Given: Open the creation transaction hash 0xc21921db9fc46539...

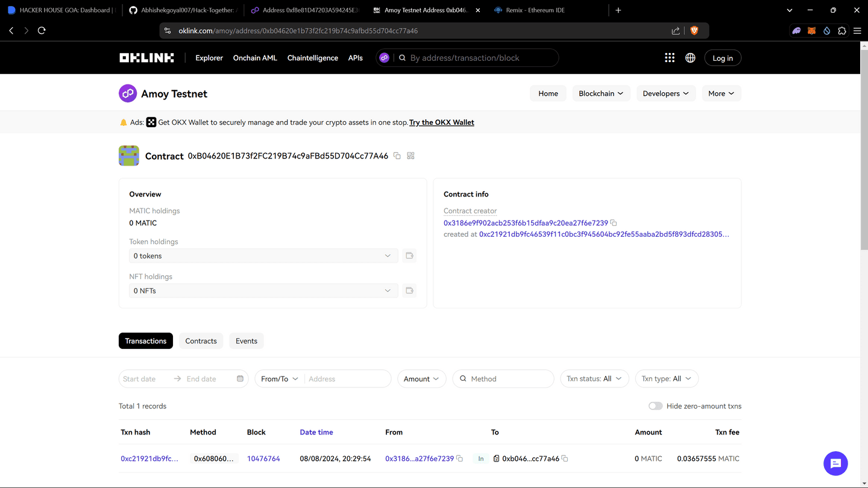Looking at the screenshot, I should [604, 234].
